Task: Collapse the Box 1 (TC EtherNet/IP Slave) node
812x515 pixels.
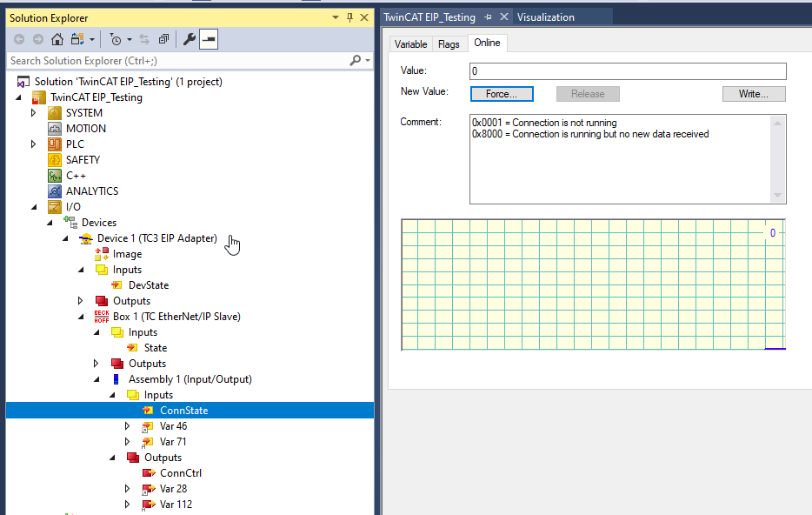Action: (81, 317)
